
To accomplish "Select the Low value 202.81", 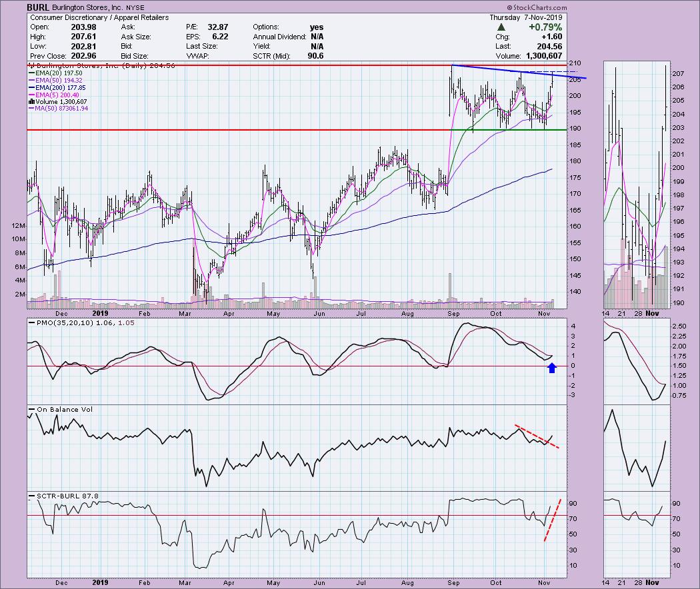I will tap(83, 47).
